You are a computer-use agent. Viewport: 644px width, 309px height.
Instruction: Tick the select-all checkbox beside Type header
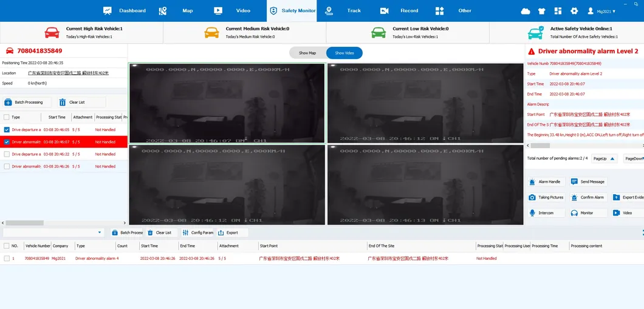[7, 117]
